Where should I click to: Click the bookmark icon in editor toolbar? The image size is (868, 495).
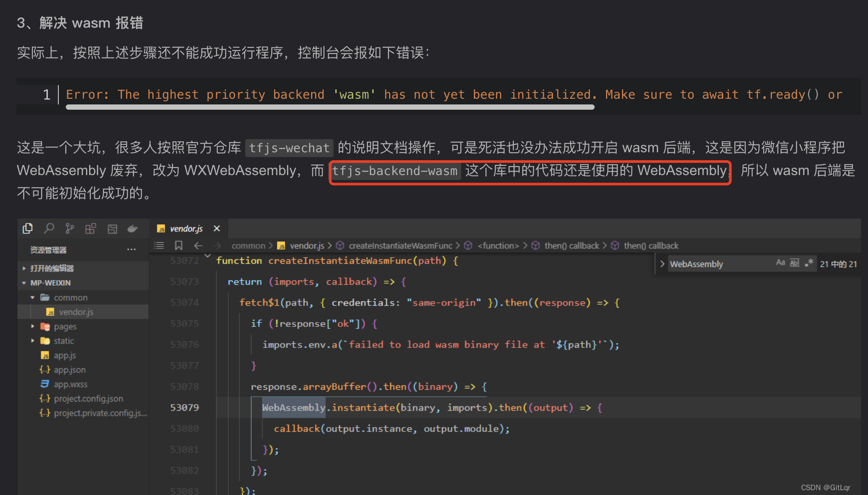179,245
